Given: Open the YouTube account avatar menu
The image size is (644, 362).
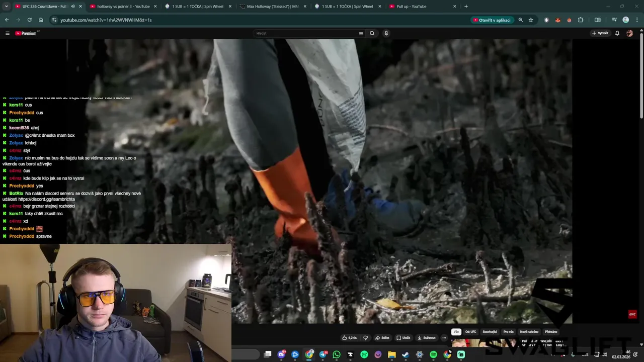Looking at the screenshot, I should tap(629, 33).
